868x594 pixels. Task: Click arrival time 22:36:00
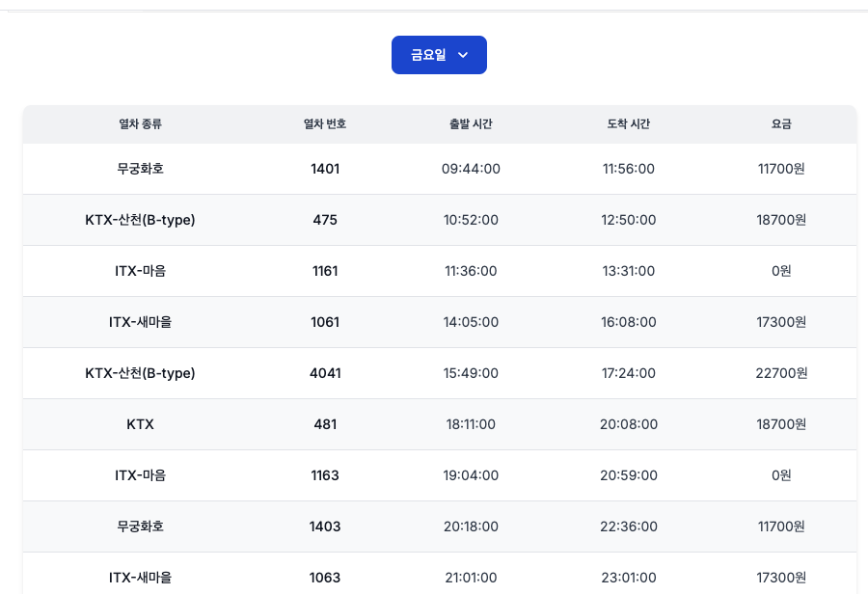pos(628,526)
